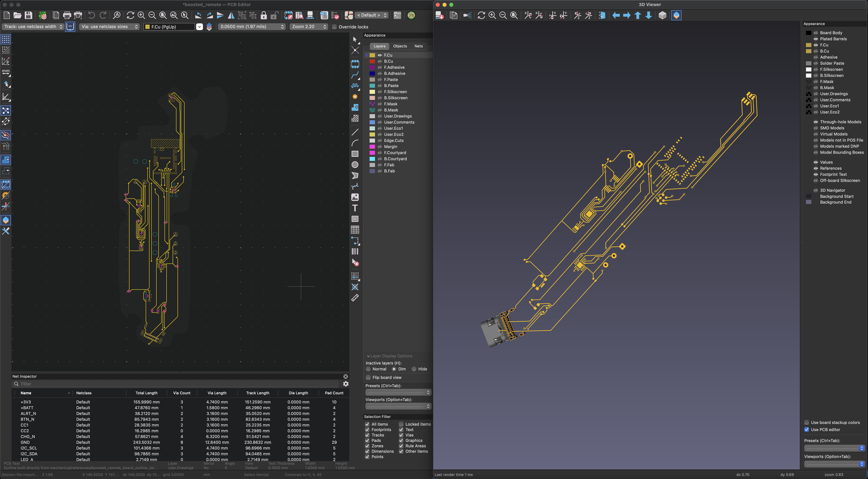The width and height of the screenshot is (868, 479).
Task: Switch to the Nets tab
Action: [419, 46]
